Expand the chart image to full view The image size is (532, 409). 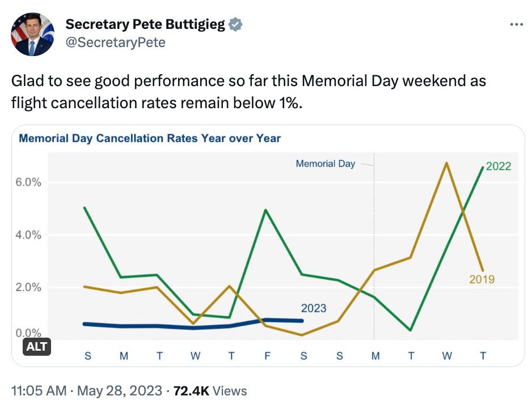pyautogui.click(x=267, y=244)
